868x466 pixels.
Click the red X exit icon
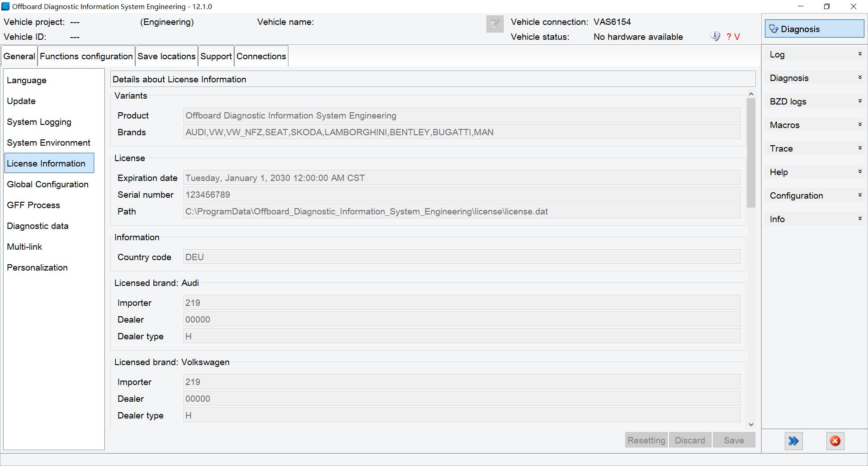coord(835,441)
